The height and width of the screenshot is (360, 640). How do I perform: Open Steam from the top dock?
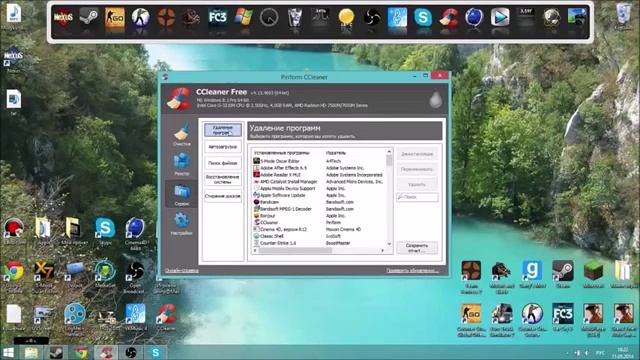pyautogui.click(x=89, y=18)
